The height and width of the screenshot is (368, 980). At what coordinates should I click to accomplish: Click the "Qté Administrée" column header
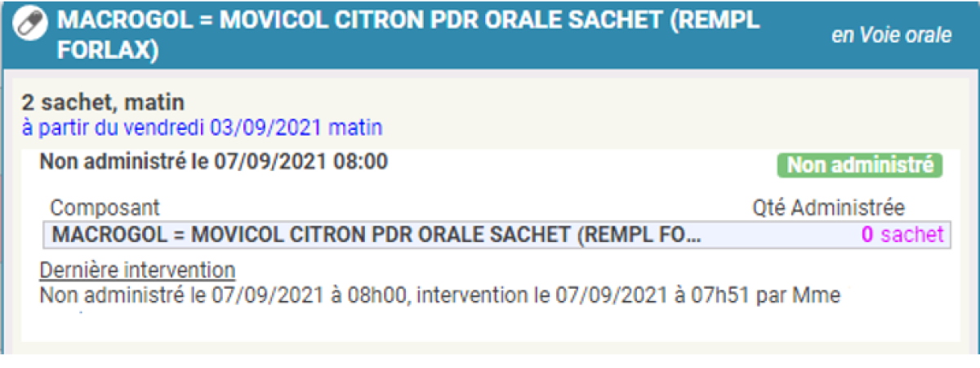(828, 208)
